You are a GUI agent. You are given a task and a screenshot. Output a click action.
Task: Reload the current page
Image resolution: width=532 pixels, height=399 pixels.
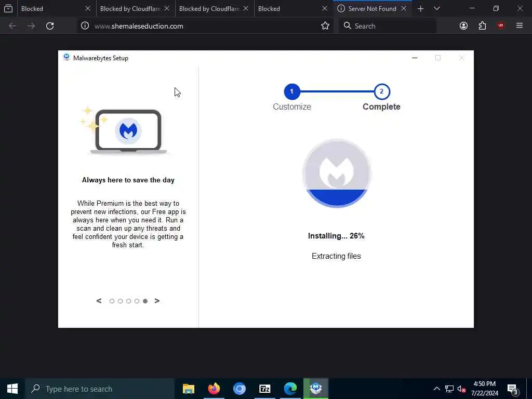tap(50, 26)
